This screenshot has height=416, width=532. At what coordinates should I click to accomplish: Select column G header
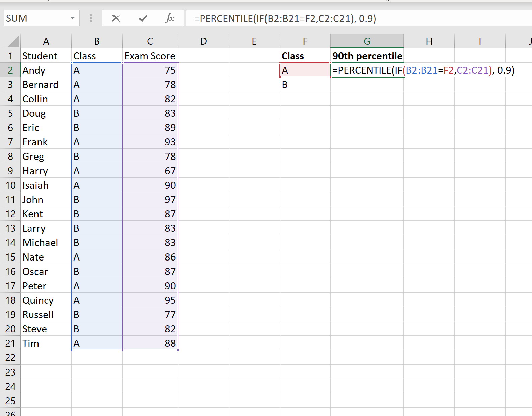click(x=367, y=41)
